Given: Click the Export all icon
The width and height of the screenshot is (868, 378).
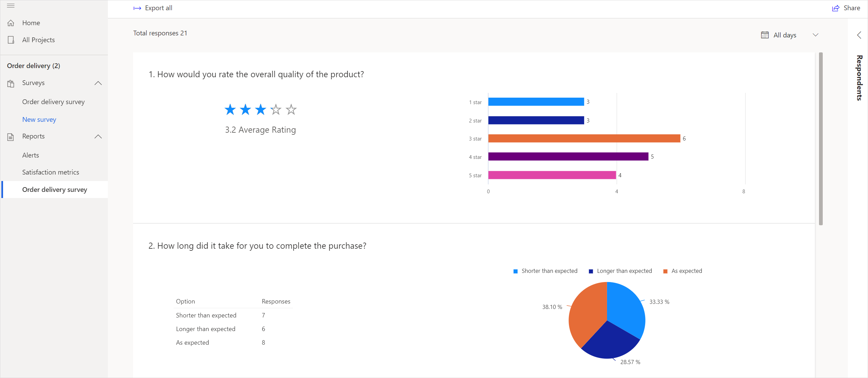Looking at the screenshot, I should [137, 8].
